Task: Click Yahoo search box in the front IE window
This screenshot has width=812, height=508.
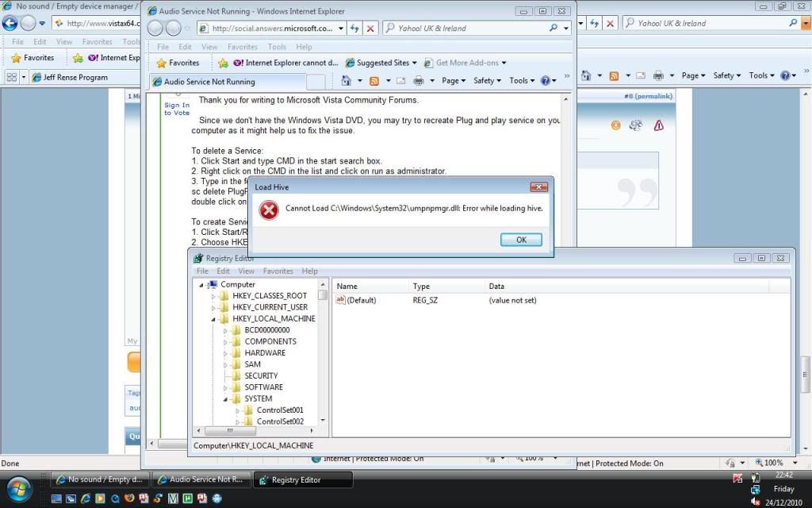Action: (x=466, y=29)
